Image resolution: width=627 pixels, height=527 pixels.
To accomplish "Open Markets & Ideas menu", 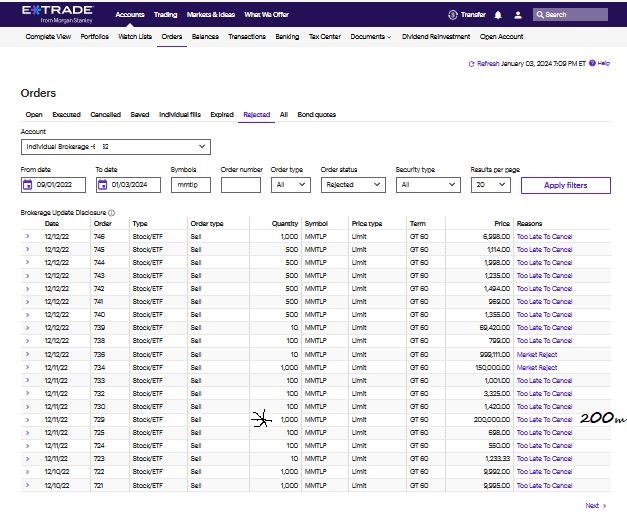I will coord(211,15).
